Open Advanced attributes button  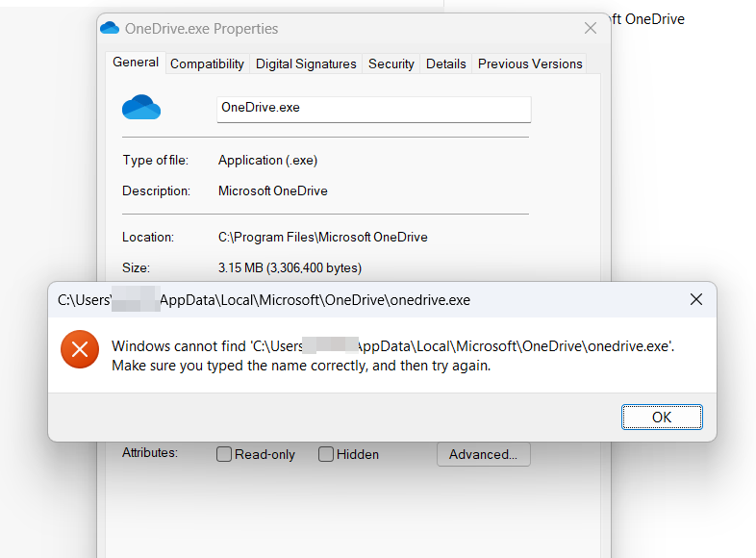pos(484,454)
